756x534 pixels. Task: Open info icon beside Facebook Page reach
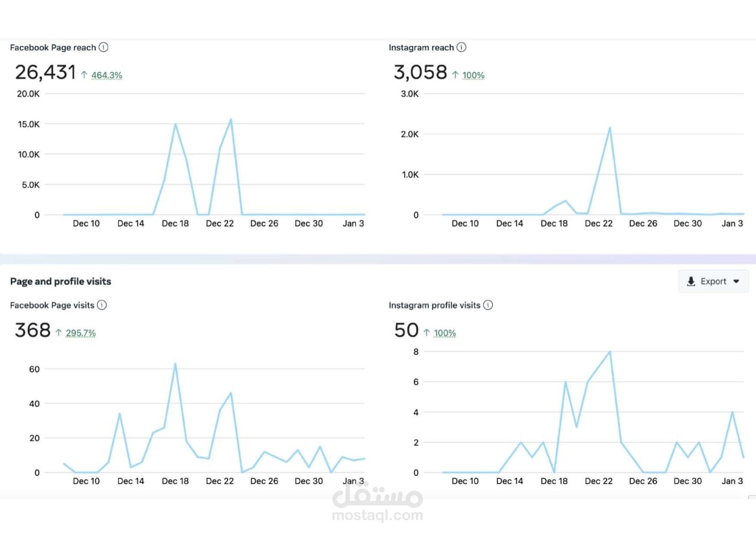[103, 47]
